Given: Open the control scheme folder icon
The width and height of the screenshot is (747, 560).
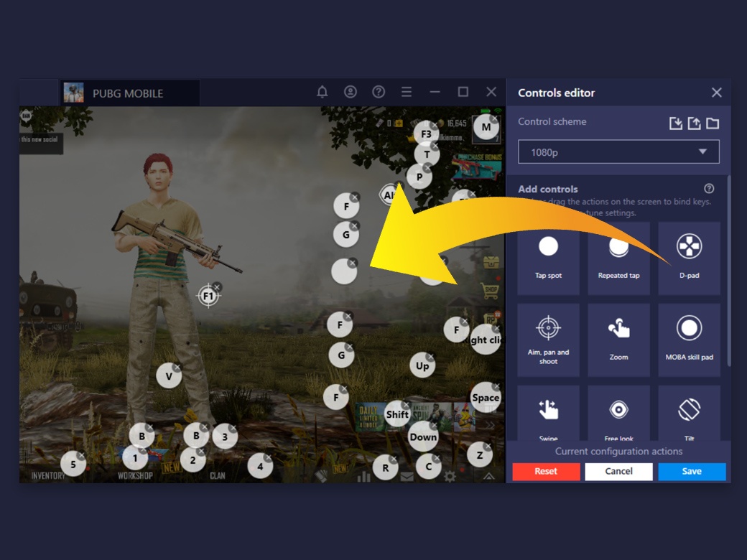Looking at the screenshot, I should pyautogui.click(x=713, y=123).
